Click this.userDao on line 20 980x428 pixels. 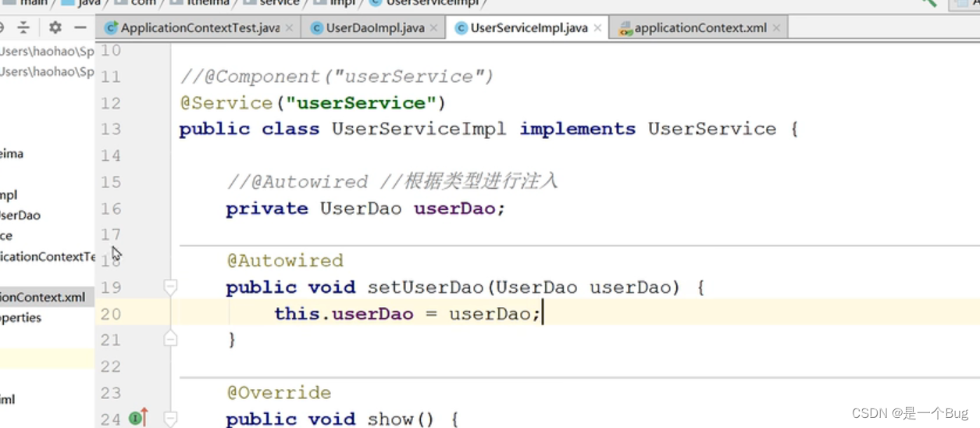coord(344,314)
